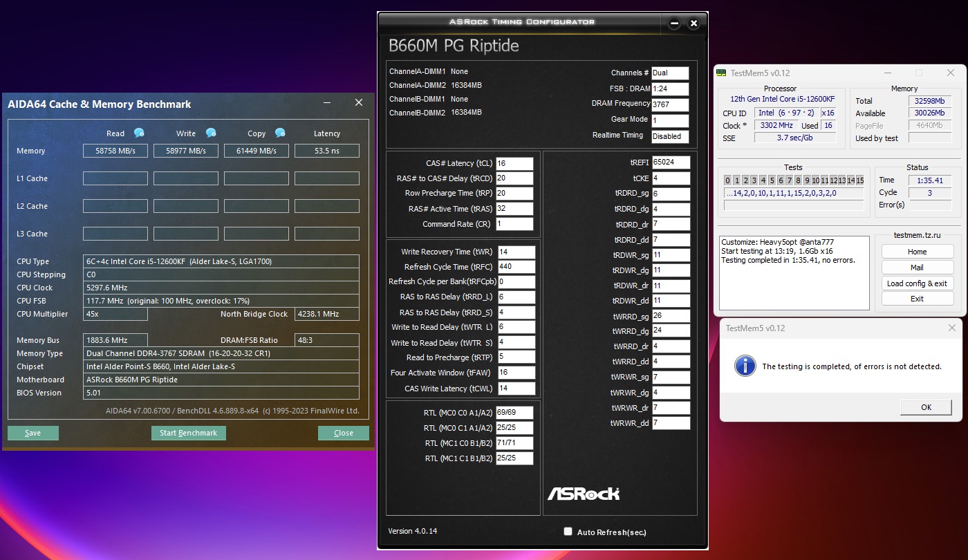Select the Write Recovery Time (tWR) field
This screenshot has width=968, height=560.
[516, 252]
